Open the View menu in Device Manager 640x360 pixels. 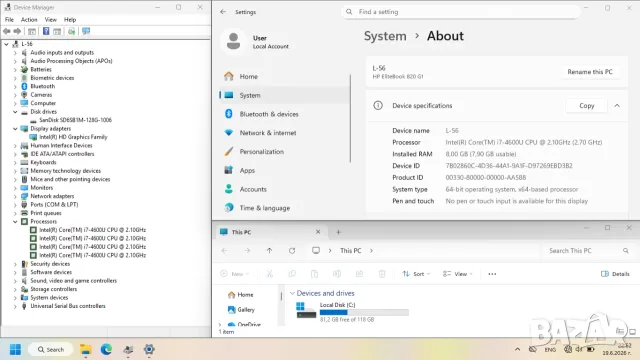(51, 20)
